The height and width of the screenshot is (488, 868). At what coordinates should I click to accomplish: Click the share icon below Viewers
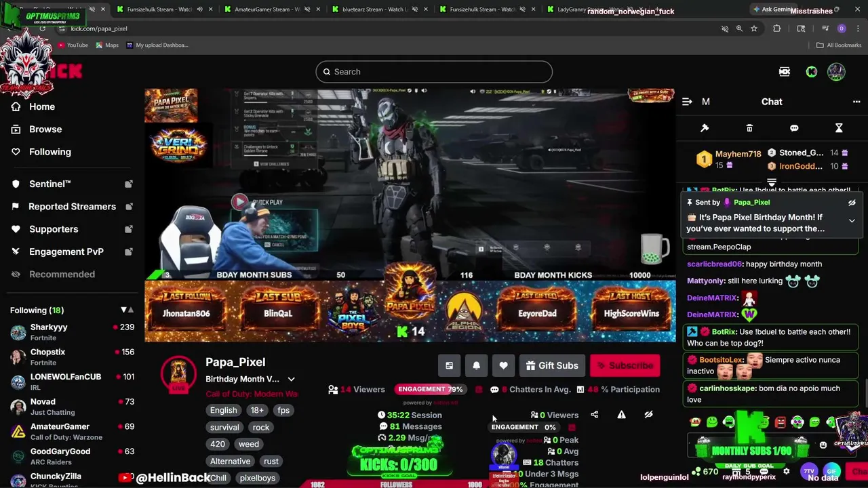(x=594, y=415)
